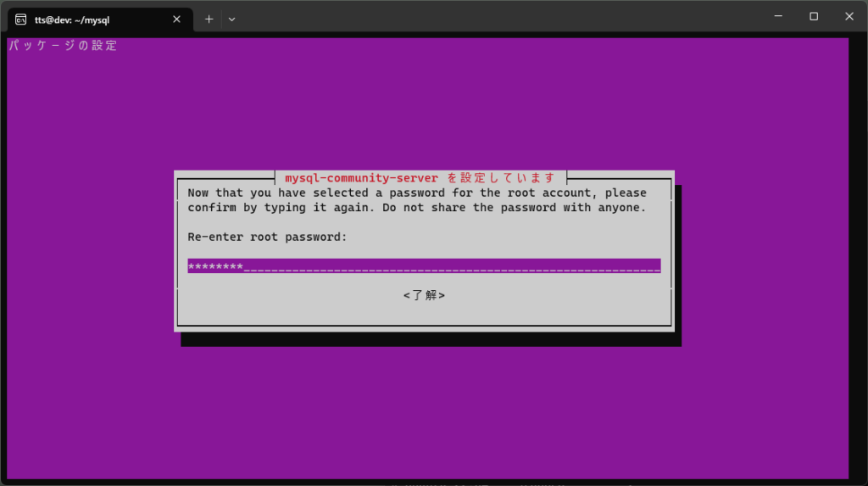
Task: Click the パッケージの設定 header text
Action: coord(63,46)
